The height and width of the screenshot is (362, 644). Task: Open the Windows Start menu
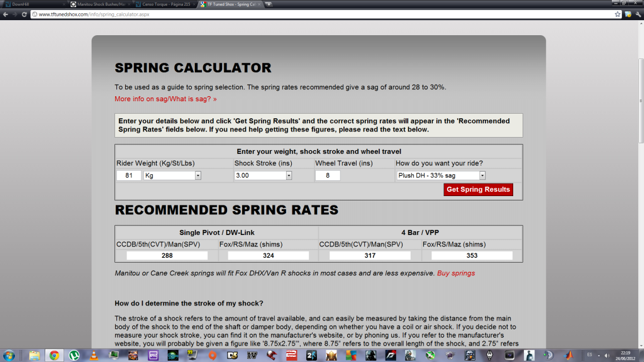9,356
